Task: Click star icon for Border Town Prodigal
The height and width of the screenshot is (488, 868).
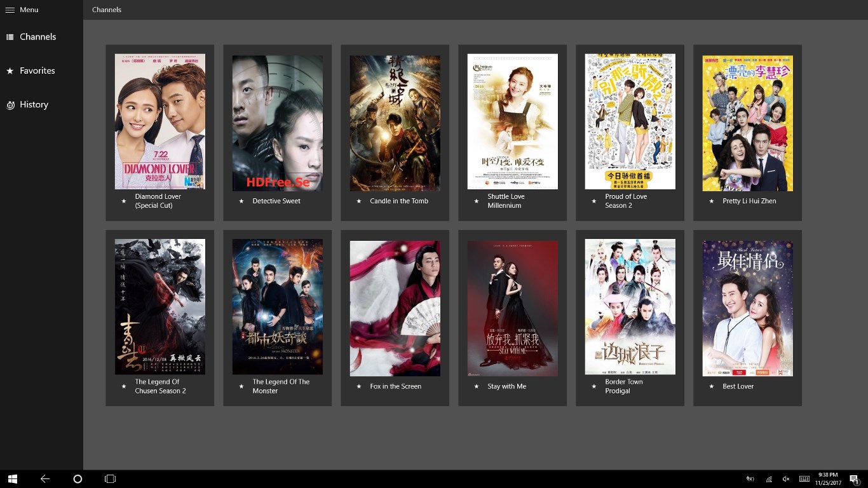Action: tap(594, 386)
